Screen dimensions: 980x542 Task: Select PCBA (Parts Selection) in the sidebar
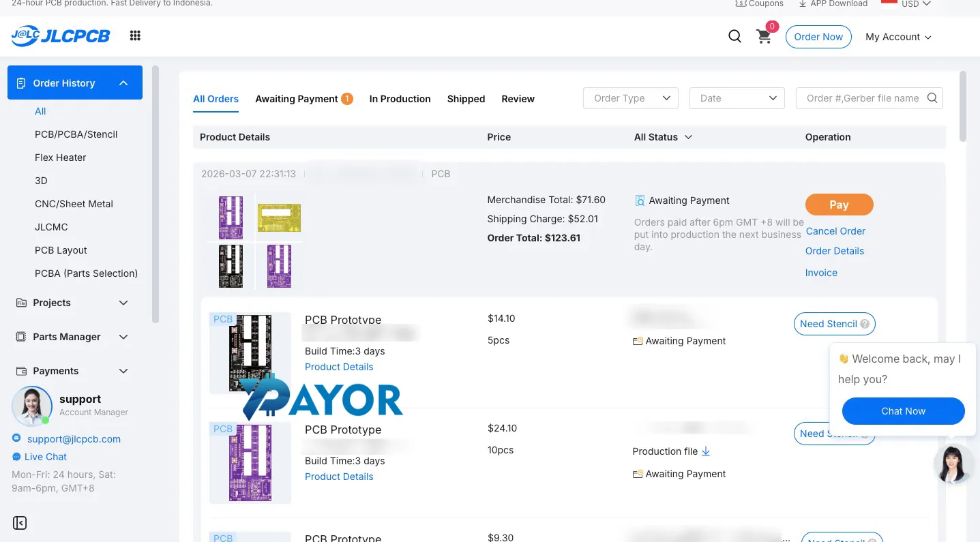tap(86, 273)
